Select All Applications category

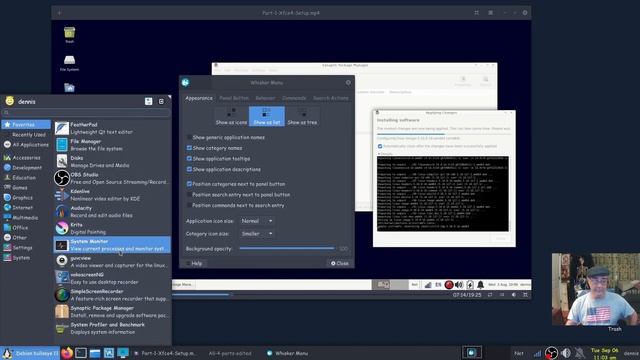(x=26, y=145)
